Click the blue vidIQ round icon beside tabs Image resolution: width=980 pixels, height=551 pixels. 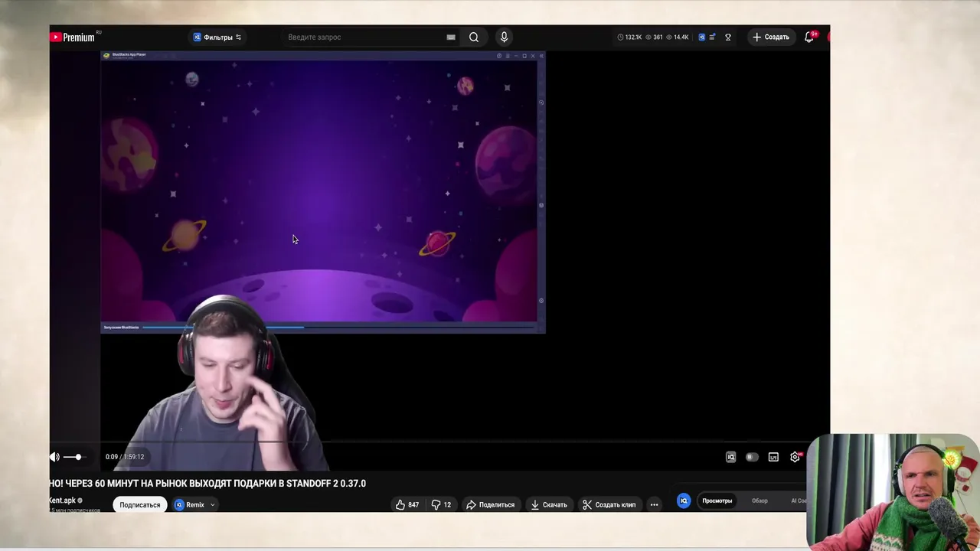[684, 500]
